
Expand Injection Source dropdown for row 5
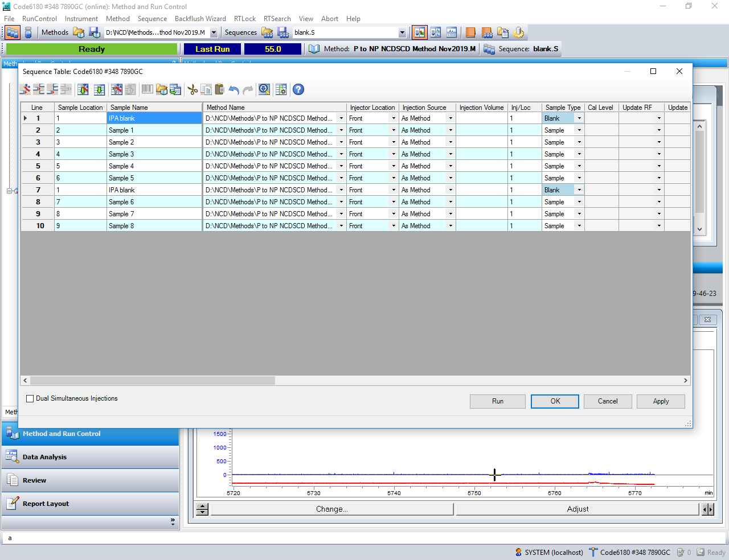tap(450, 166)
